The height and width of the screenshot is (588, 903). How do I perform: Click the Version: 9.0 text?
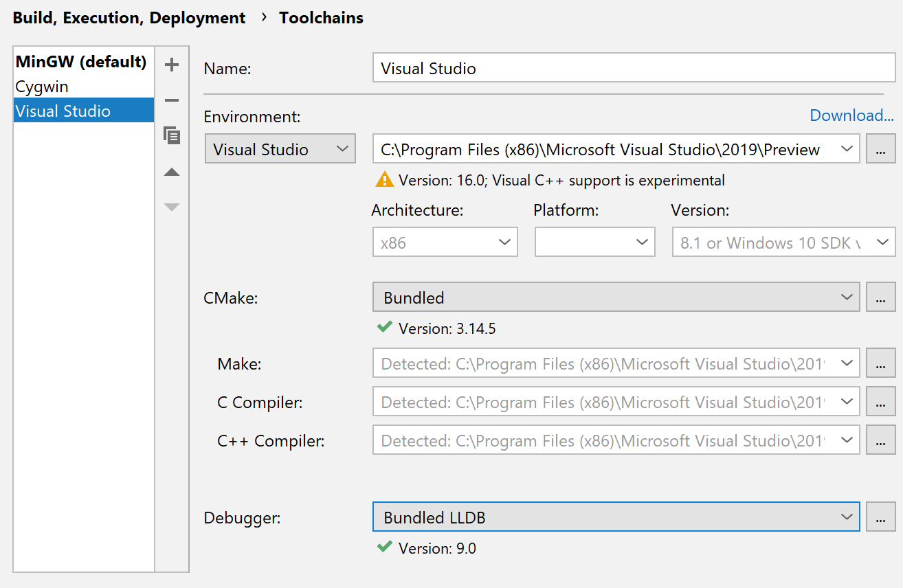click(437, 548)
